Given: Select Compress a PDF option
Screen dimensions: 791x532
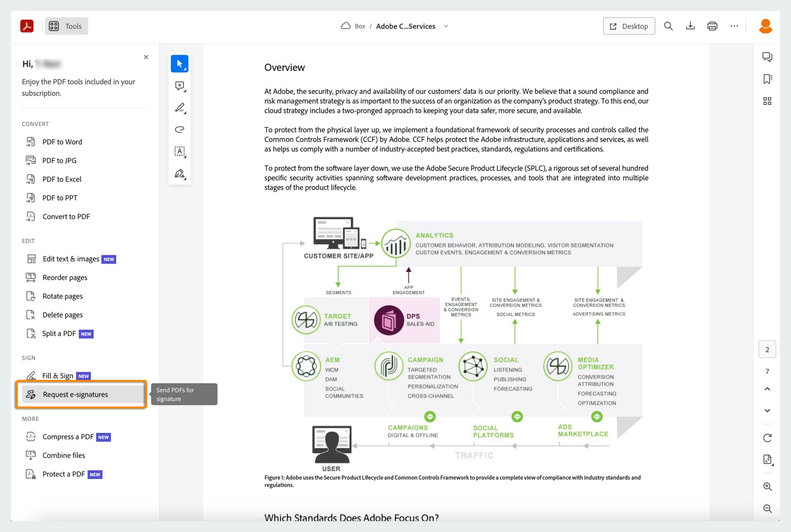Looking at the screenshot, I should [67, 436].
